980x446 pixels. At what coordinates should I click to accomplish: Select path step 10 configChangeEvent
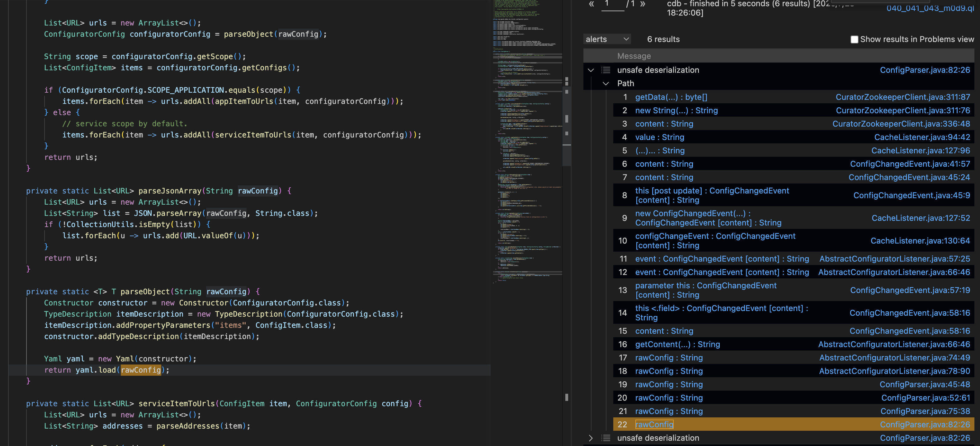pos(715,241)
